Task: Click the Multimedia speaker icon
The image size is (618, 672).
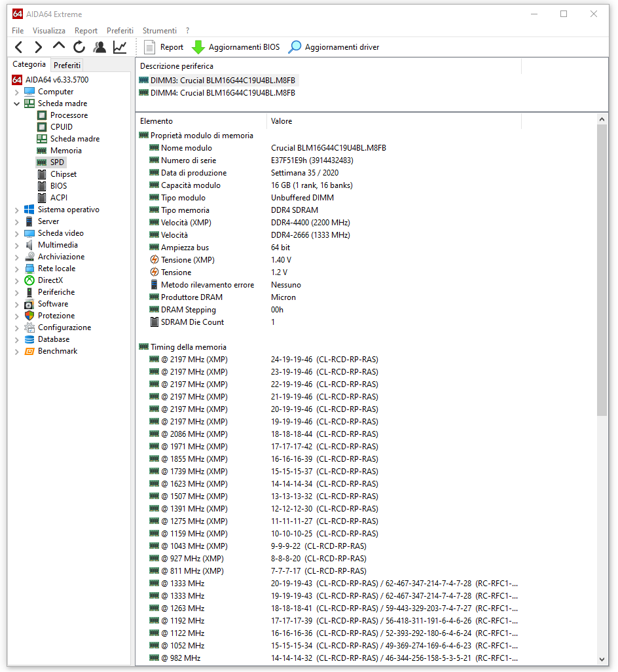Action: click(x=29, y=245)
